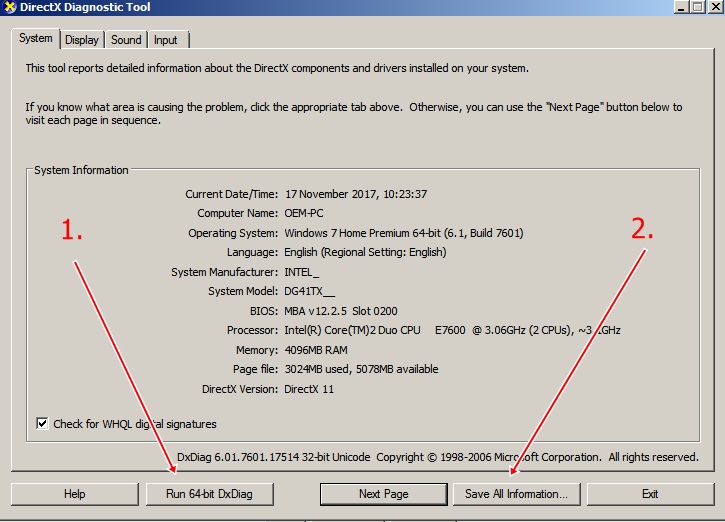Select the date value 17 November 2017
Image resolution: width=725 pixels, height=522 pixels.
point(332,194)
